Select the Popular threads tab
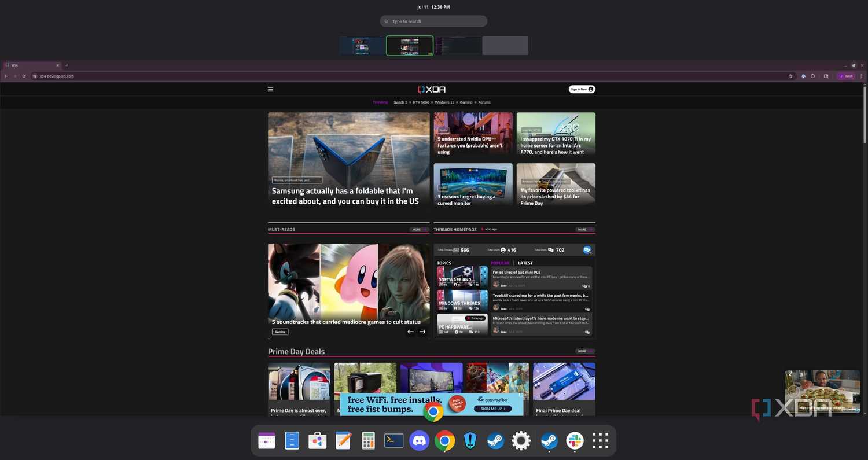The height and width of the screenshot is (460, 868). [500, 263]
